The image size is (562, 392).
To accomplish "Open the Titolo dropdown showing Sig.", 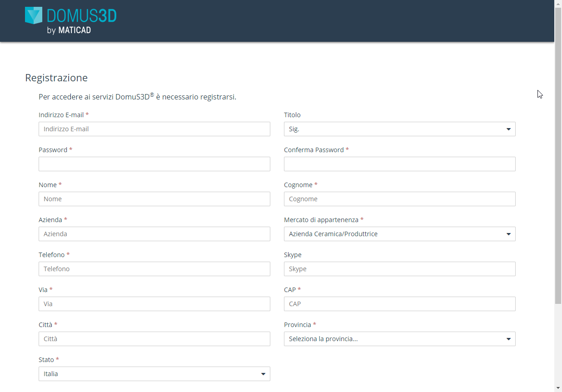I will [x=400, y=129].
